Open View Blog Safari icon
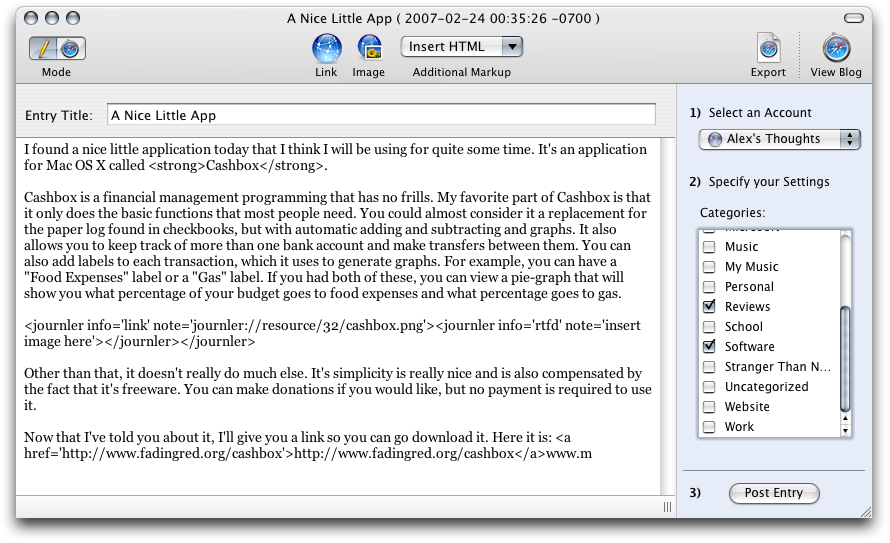 click(836, 48)
